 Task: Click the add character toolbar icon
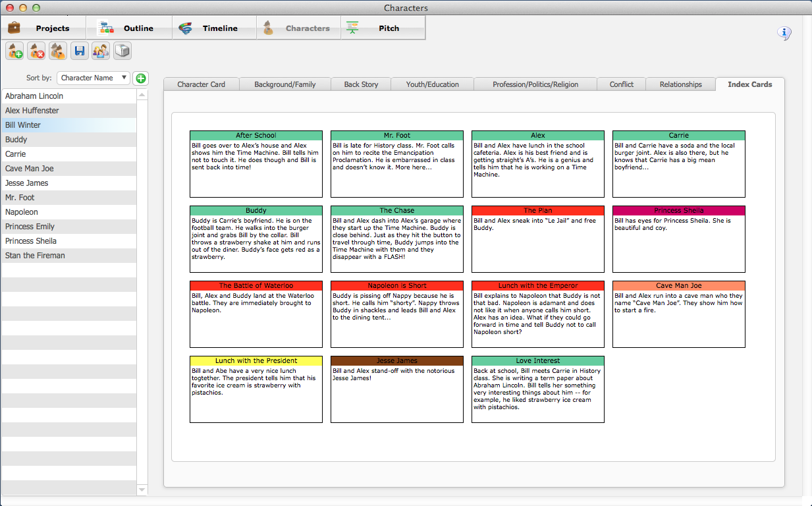click(x=14, y=51)
